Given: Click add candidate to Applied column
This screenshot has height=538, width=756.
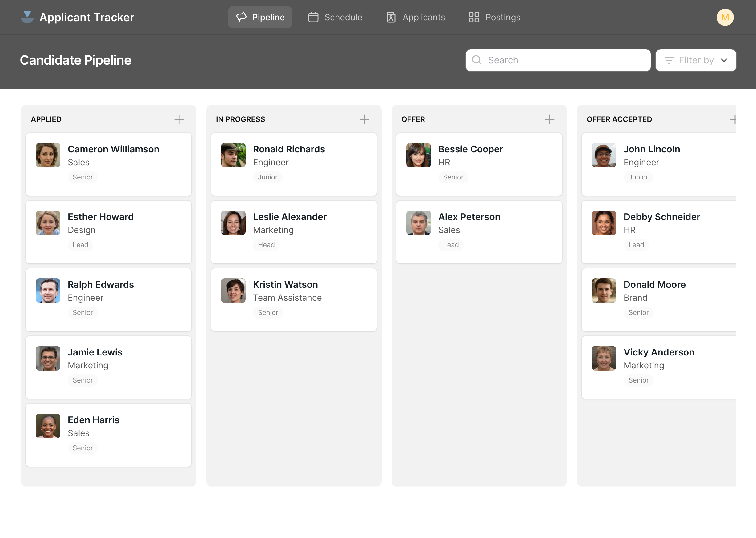Looking at the screenshot, I should coord(179,119).
